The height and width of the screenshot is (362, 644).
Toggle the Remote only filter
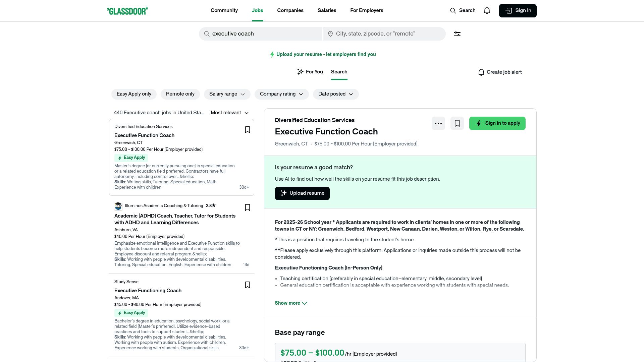tap(180, 94)
